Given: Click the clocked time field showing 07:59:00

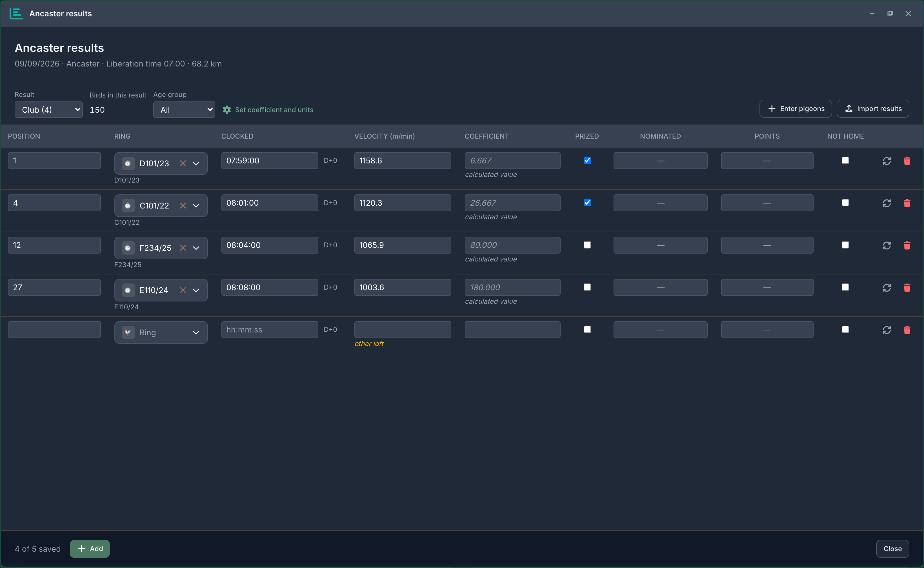Looking at the screenshot, I should (270, 160).
